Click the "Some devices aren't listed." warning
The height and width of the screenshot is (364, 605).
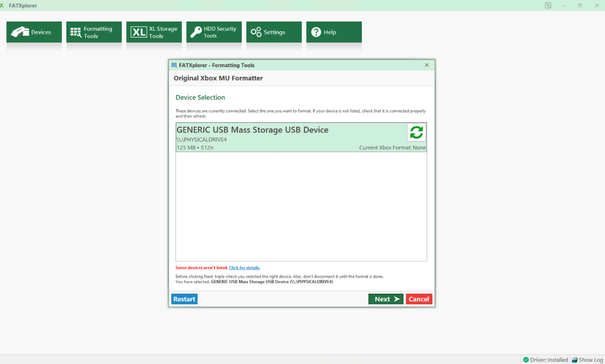[202, 268]
